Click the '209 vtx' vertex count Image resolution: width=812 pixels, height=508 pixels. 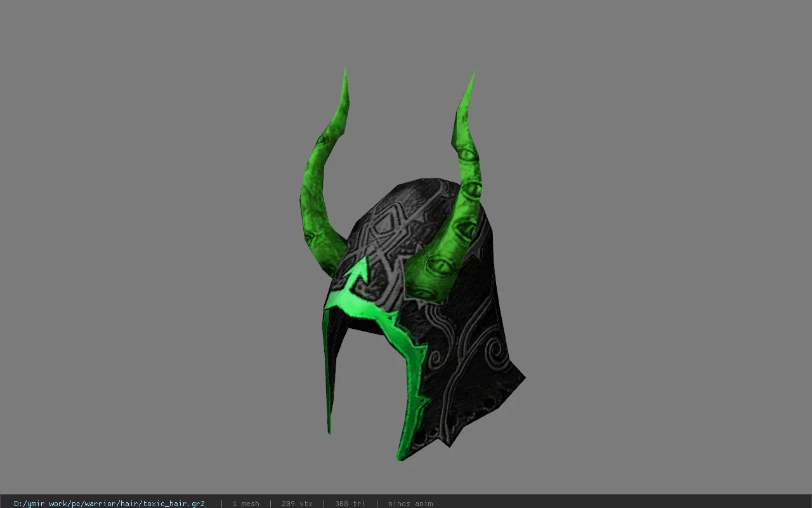pos(297,504)
